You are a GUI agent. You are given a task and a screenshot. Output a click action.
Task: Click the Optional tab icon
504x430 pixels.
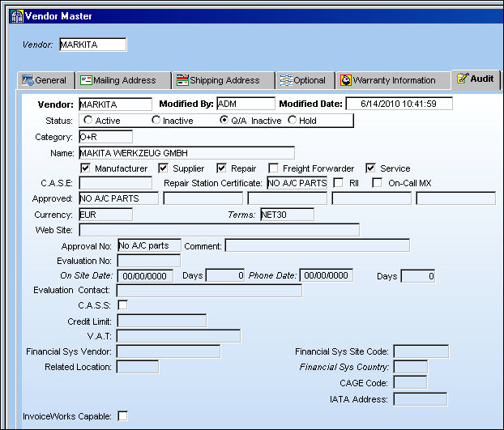[286, 80]
